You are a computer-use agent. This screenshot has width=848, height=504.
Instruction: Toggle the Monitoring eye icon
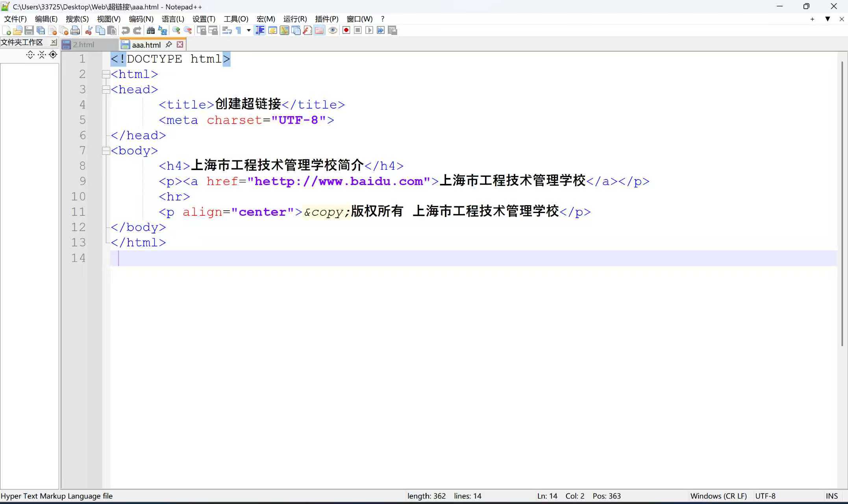[x=333, y=30]
